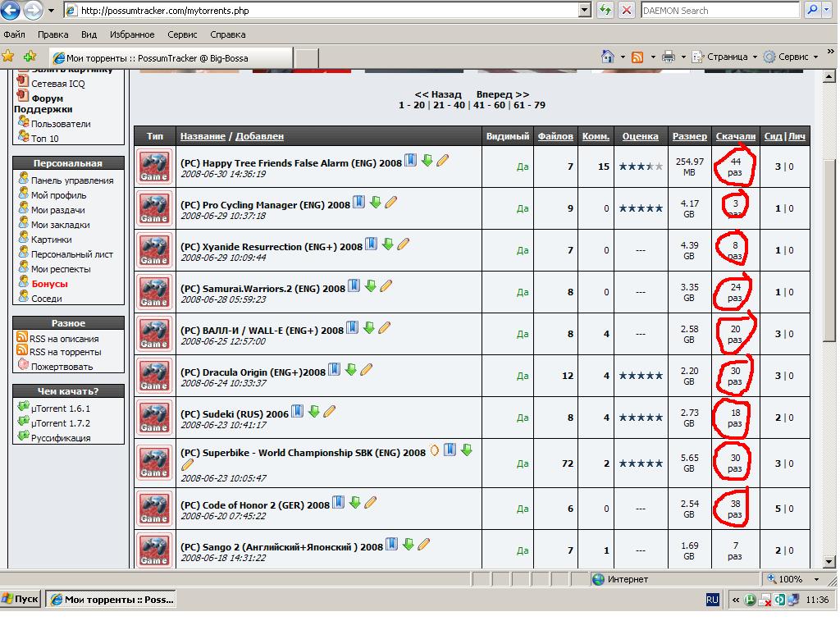Click Вперед >> pagination link

pyautogui.click(x=503, y=94)
